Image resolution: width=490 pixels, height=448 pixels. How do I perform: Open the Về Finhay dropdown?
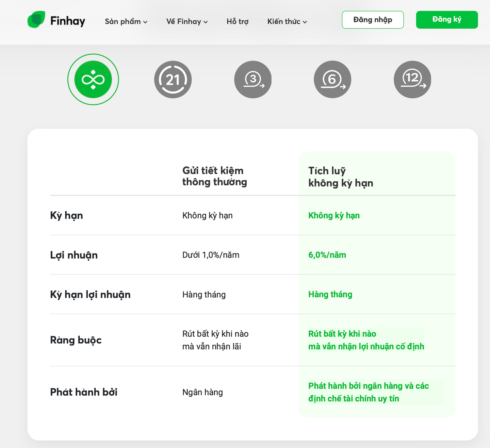point(187,22)
